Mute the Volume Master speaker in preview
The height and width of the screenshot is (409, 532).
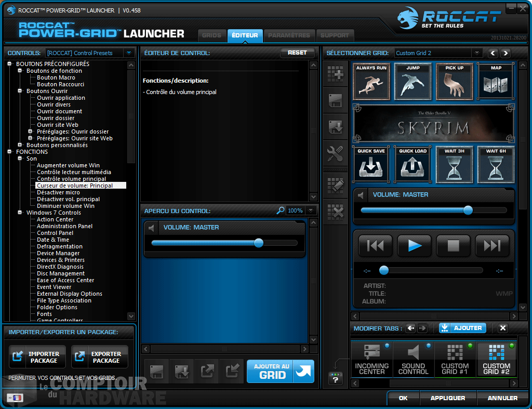[152, 228]
